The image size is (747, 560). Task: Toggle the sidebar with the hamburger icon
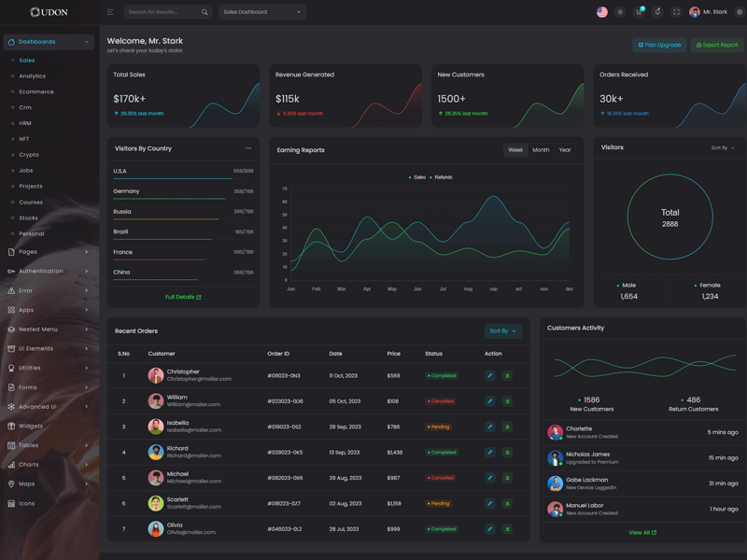[x=110, y=12]
